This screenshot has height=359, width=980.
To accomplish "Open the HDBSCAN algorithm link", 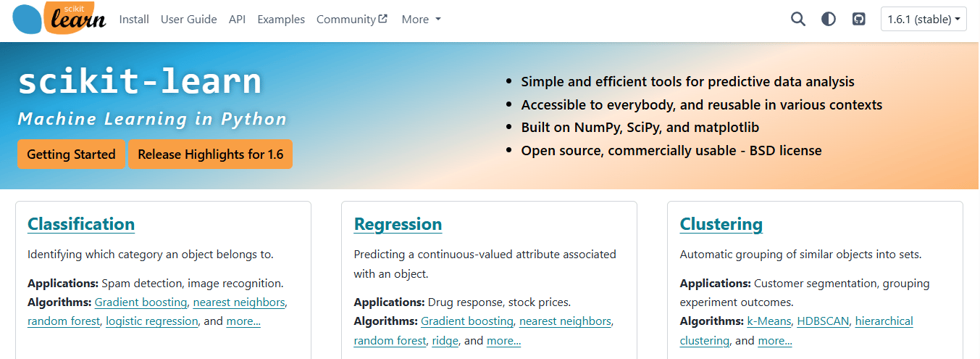I will pos(823,321).
